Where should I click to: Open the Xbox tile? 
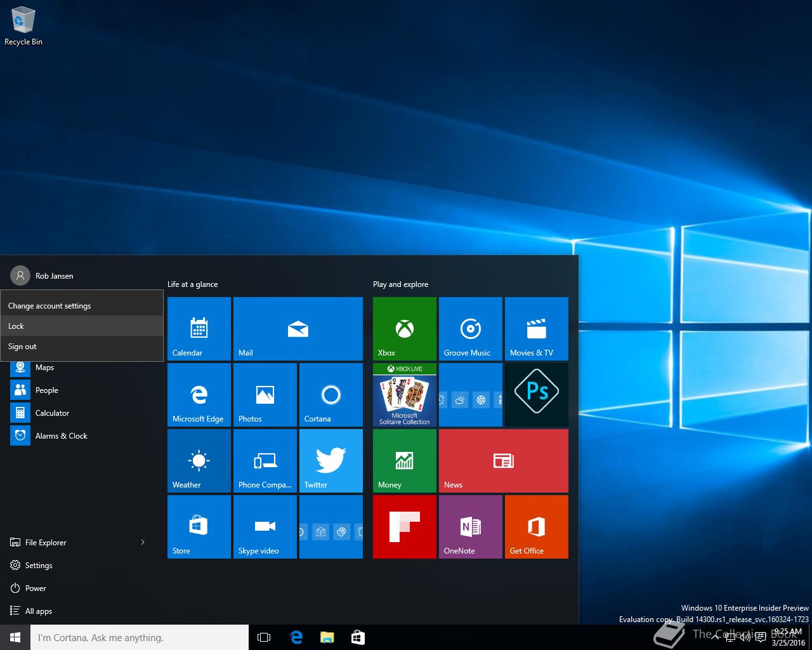[x=405, y=329]
